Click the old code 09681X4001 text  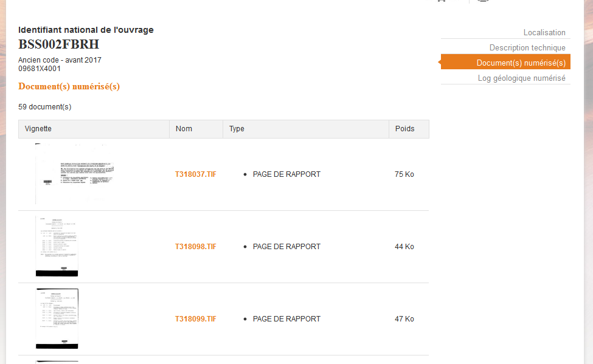tap(40, 69)
